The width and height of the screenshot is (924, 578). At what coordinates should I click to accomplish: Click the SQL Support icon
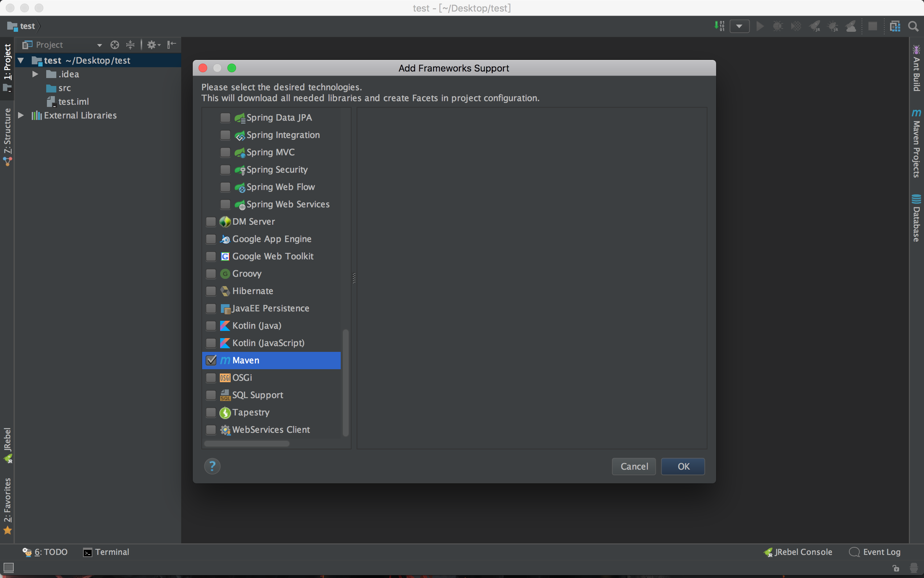pos(225,395)
